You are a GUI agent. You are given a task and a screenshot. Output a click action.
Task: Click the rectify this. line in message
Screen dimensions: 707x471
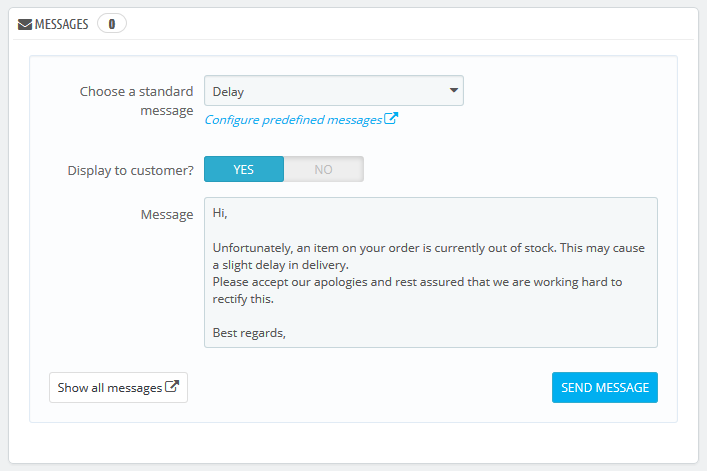coord(243,299)
